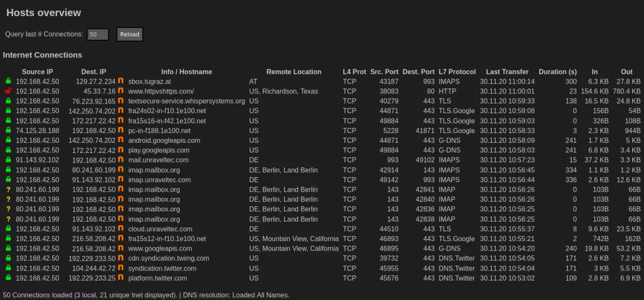Click question mark icon in Dest. Port 42838 row
The height and width of the screenshot is (300, 644).
[8, 219]
